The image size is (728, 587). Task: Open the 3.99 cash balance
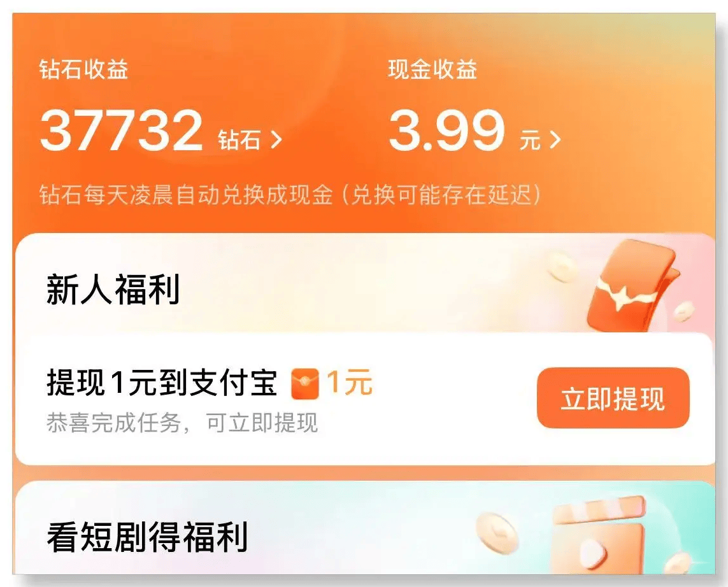pyautogui.click(x=446, y=130)
